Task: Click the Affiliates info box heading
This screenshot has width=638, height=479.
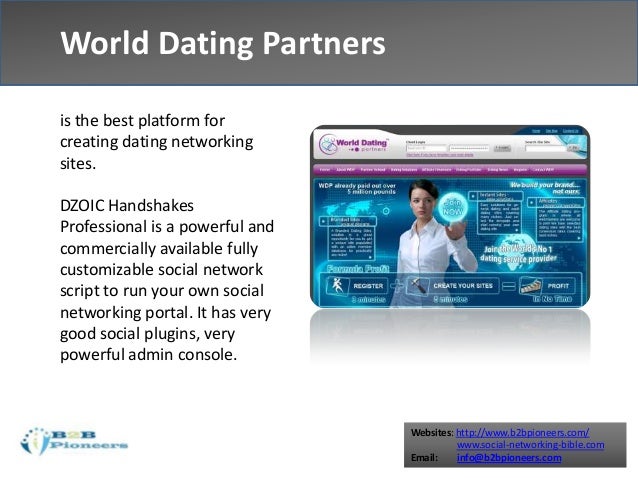Action: pos(557,202)
